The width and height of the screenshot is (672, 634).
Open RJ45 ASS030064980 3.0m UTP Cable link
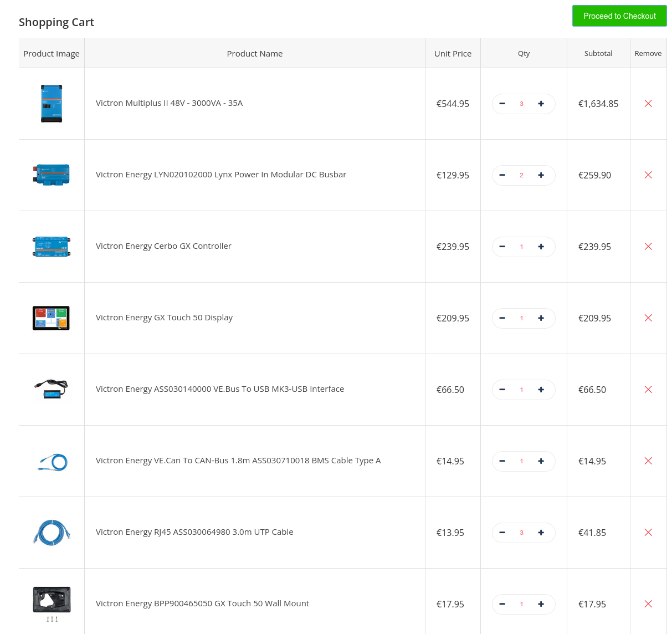pyautogui.click(x=194, y=532)
